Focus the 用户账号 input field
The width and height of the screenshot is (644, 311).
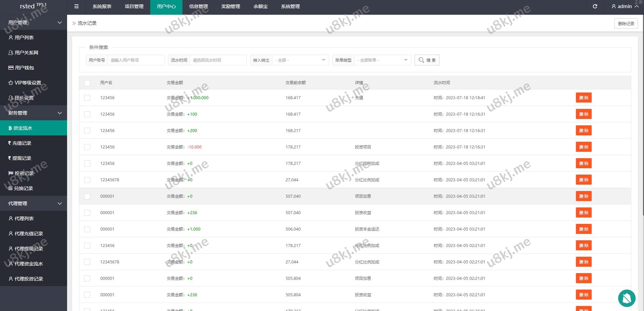[136, 60]
